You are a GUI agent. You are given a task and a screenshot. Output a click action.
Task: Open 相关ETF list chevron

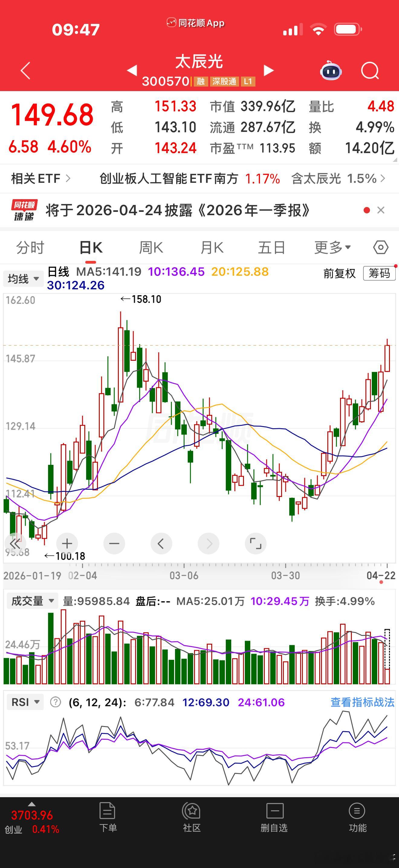click(x=68, y=178)
